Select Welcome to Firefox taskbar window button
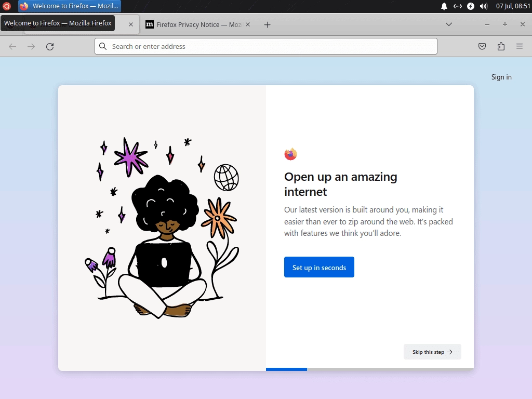Image resolution: width=532 pixels, height=399 pixels. click(x=70, y=6)
